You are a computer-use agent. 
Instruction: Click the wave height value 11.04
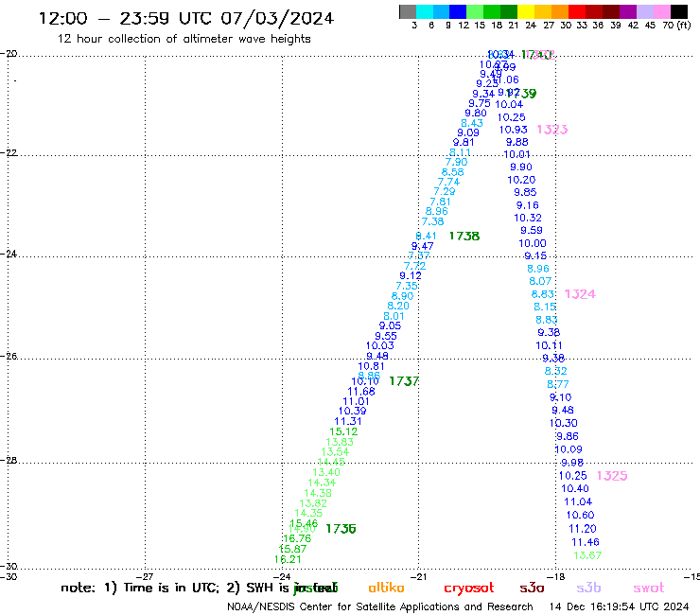click(x=578, y=501)
